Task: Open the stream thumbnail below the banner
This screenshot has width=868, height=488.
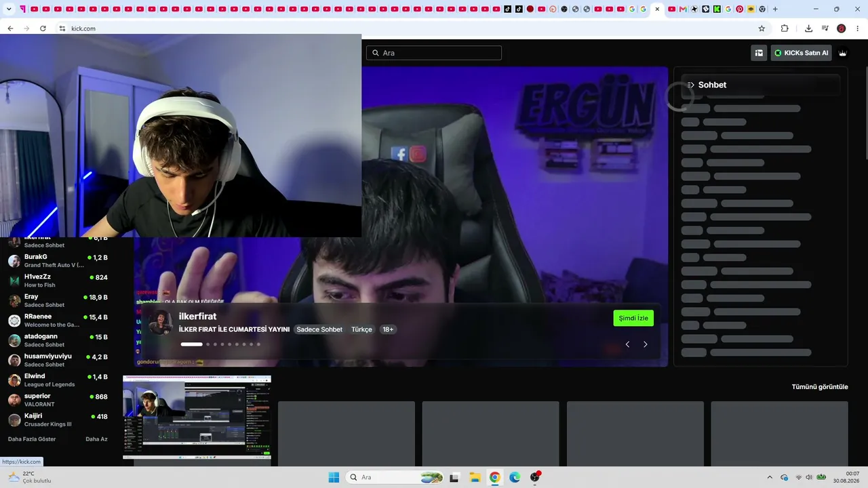Action: pyautogui.click(x=197, y=417)
